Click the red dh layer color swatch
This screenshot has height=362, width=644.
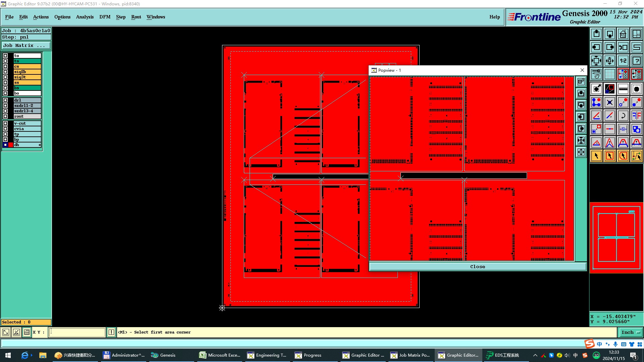(x=11, y=145)
